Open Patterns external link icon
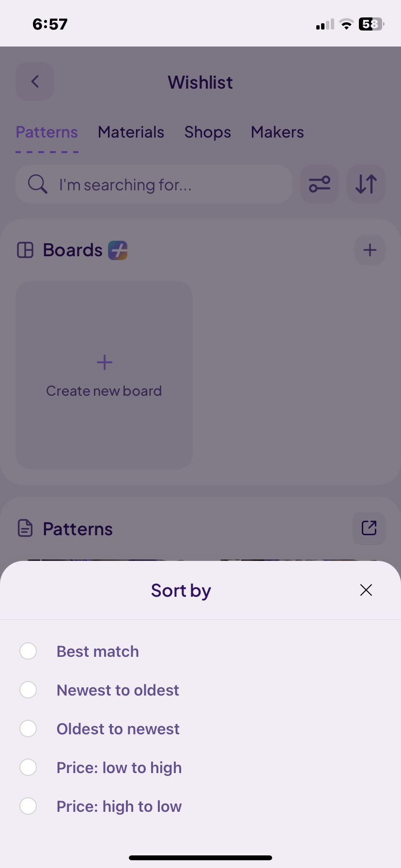Screen dimensions: 401x868 (369, 528)
